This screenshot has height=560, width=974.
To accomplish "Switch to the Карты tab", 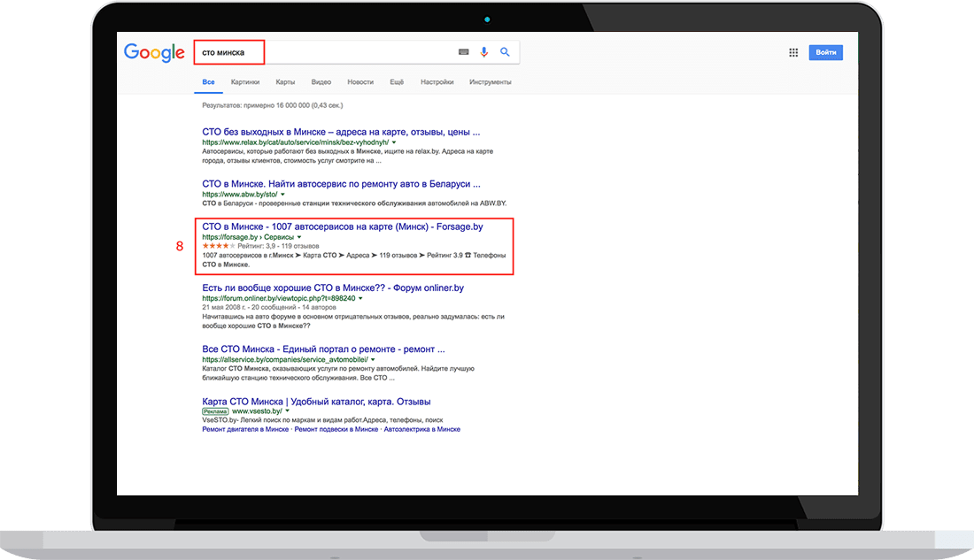I will pos(285,82).
